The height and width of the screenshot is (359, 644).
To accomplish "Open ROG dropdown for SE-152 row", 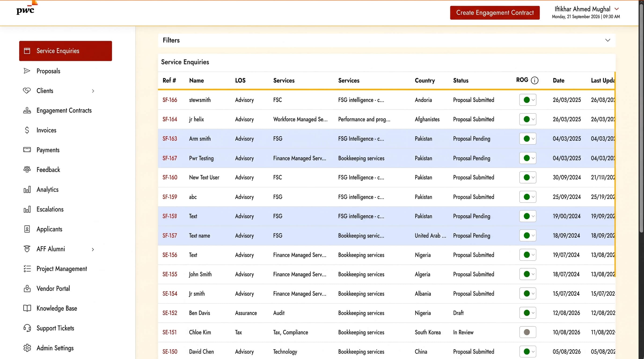I will (x=528, y=313).
